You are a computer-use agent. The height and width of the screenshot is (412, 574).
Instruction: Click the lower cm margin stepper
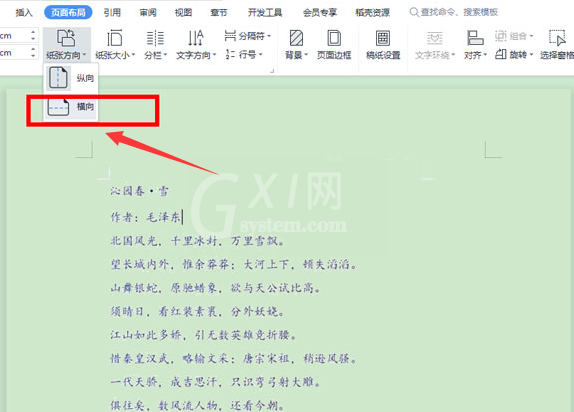[x=33, y=52]
